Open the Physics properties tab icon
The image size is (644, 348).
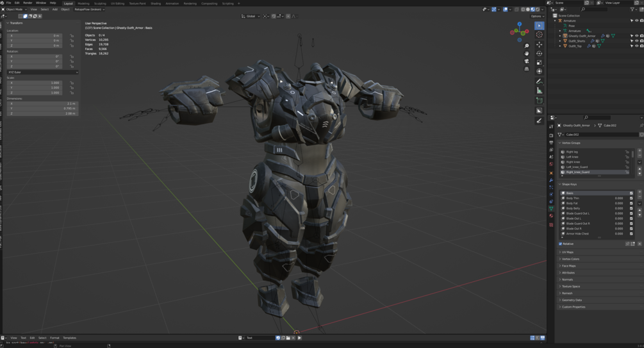551,194
